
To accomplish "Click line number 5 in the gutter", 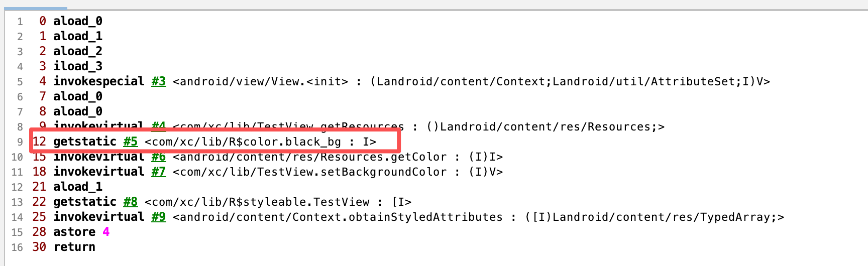I will [20, 82].
